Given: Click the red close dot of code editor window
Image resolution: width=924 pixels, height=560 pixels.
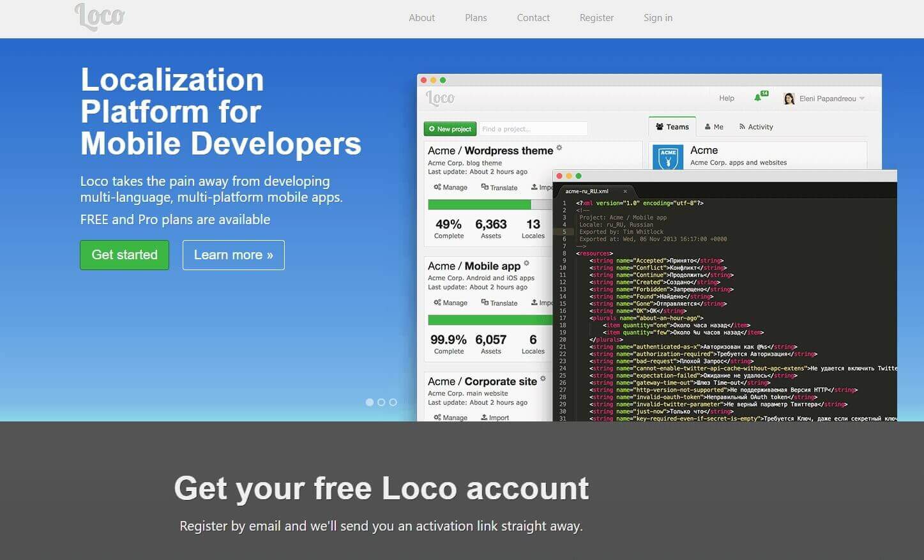Looking at the screenshot, I should click(559, 176).
